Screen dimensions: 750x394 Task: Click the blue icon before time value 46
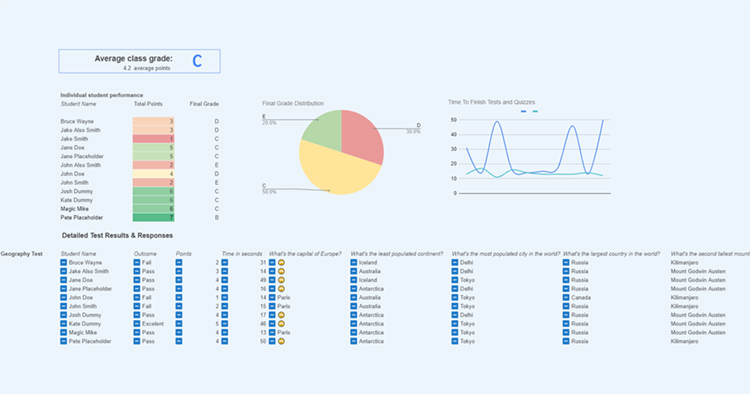pyautogui.click(x=225, y=324)
